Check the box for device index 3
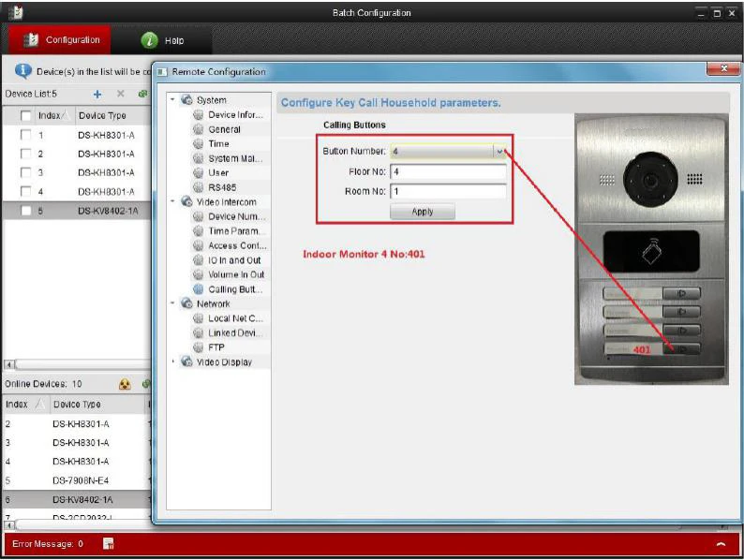The width and height of the screenshot is (744, 560). 25,172
